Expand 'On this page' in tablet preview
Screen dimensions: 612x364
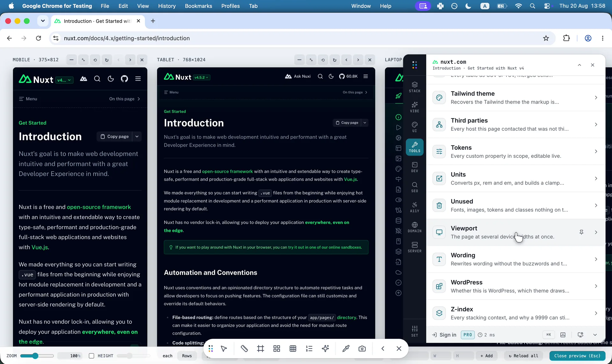[x=355, y=92]
